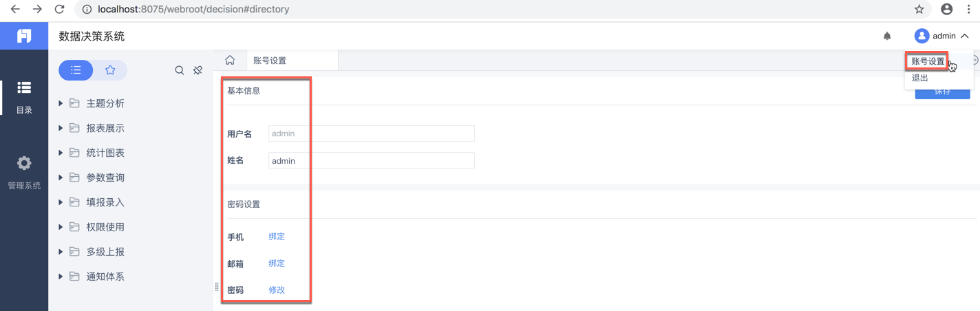This screenshot has width=980, height=311.
Task: Select the 目录 list icon in sidebar
Action: 24,87
